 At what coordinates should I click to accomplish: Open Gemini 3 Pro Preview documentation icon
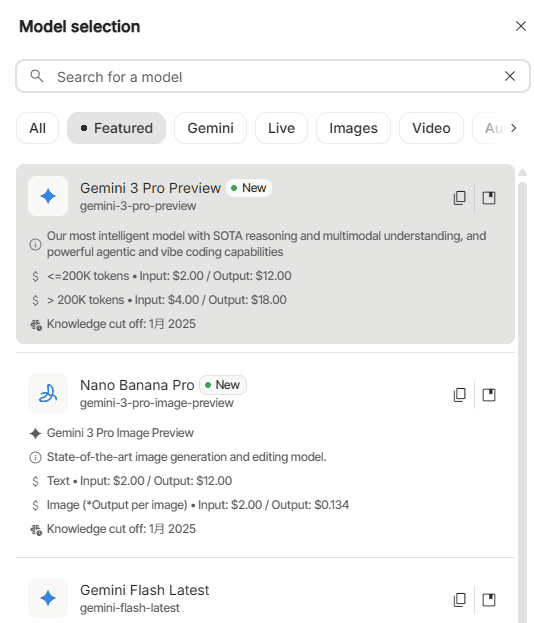coord(489,197)
